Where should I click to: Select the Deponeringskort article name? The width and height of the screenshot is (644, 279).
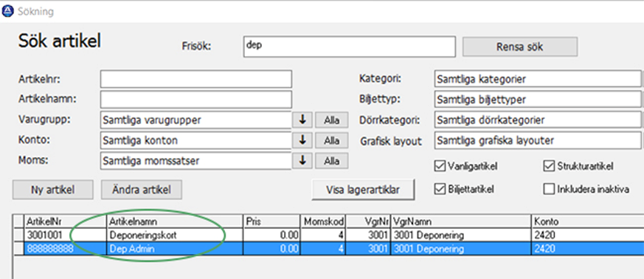175,235
